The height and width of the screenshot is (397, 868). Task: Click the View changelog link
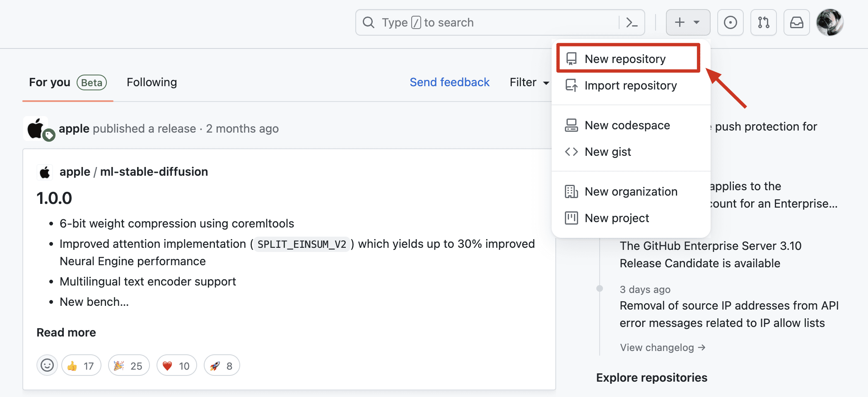[662, 348]
